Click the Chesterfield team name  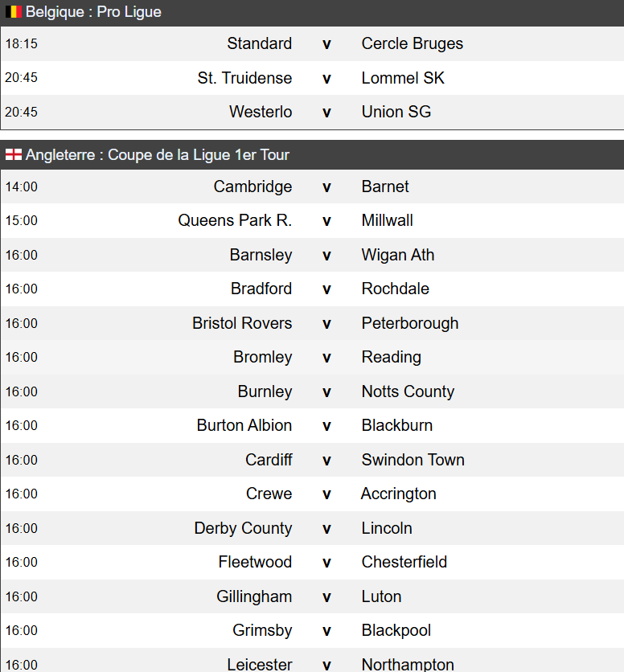(x=404, y=562)
